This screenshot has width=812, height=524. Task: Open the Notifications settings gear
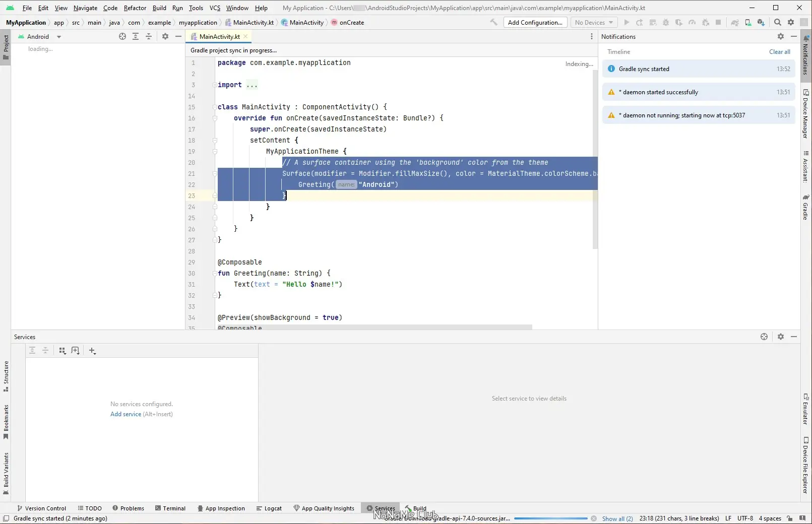[x=780, y=36]
